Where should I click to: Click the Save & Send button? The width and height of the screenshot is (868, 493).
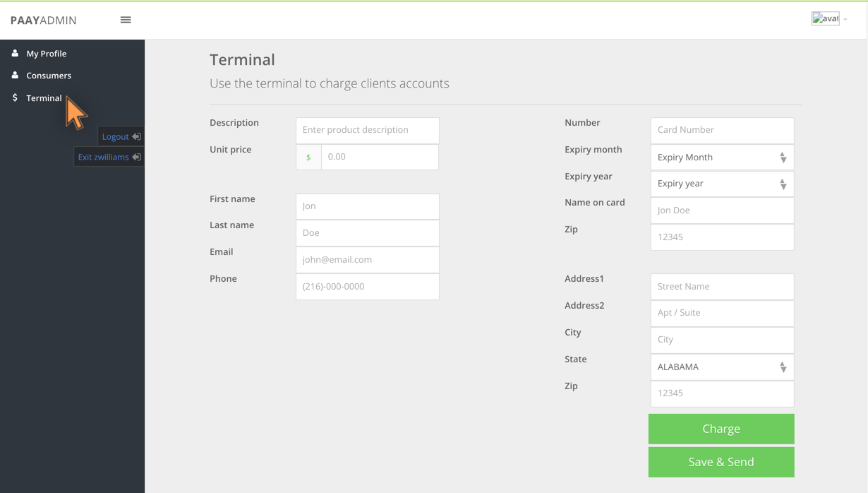pos(721,462)
